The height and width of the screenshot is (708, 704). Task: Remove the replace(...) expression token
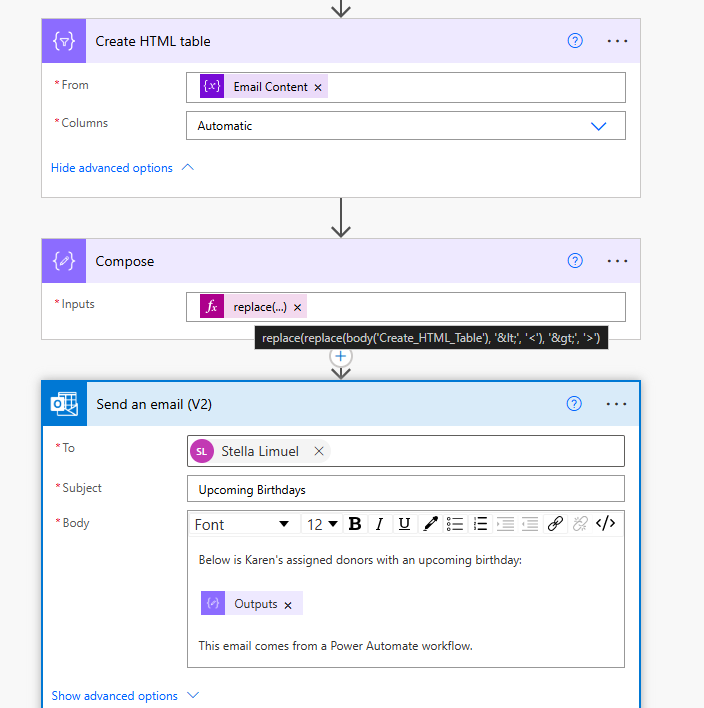(x=298, y=307)
